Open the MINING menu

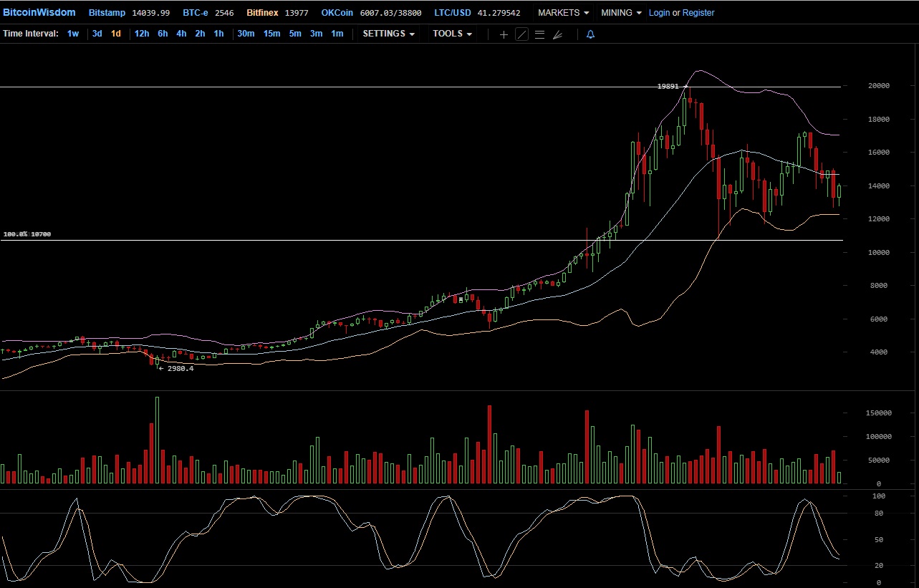pos(621,13)
